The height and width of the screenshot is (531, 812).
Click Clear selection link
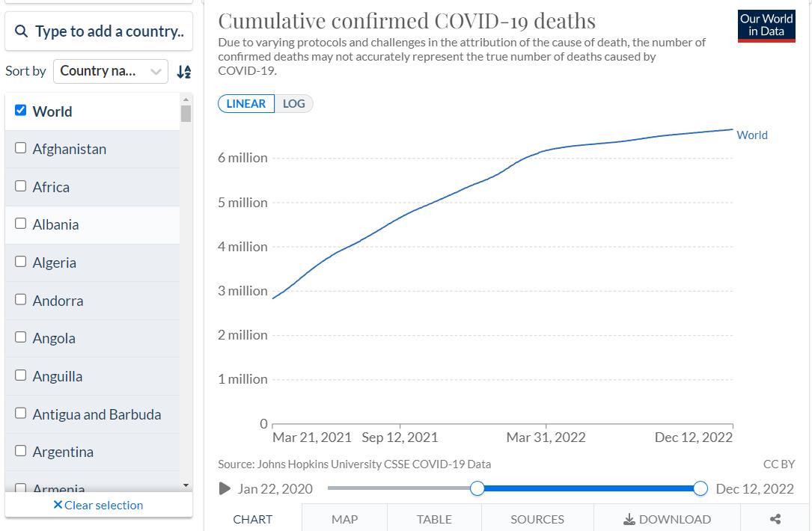click(98, 505)
